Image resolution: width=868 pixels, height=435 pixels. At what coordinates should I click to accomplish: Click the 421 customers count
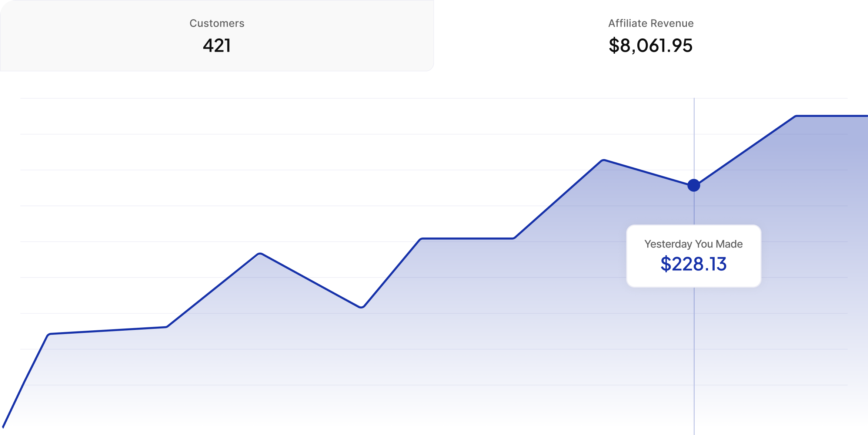(217, 46)
